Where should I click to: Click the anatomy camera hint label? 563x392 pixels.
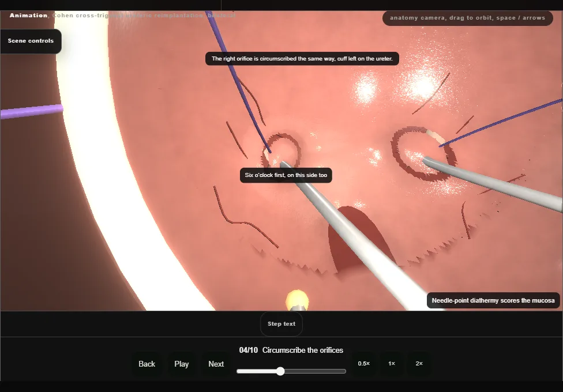(467, 18)
